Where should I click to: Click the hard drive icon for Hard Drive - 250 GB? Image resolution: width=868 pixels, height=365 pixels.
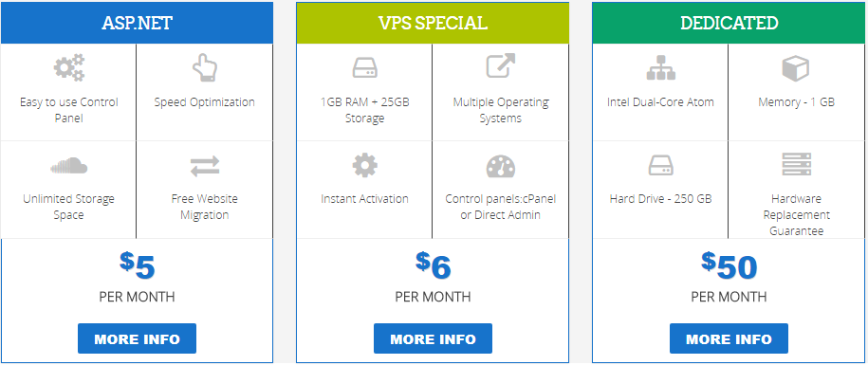(x=660, y=165)
